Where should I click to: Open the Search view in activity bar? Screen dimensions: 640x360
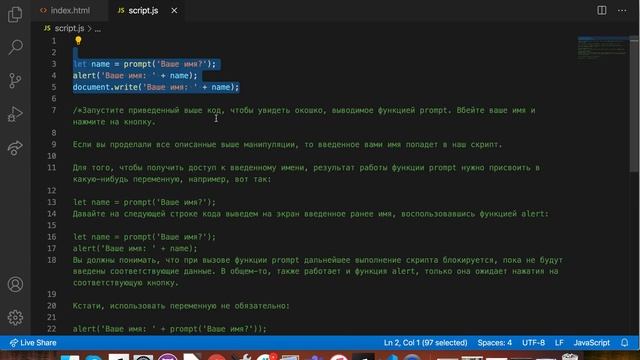pyautogui.click(x=15, y=47)
